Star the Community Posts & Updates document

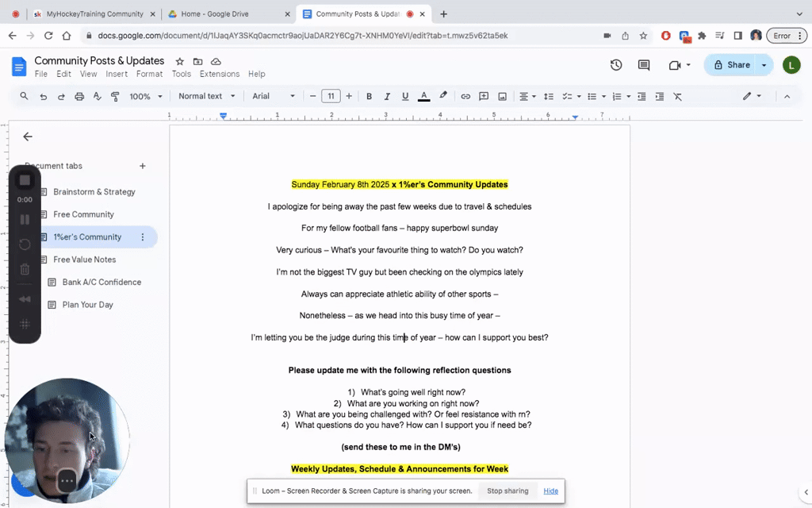click(180, 61)
